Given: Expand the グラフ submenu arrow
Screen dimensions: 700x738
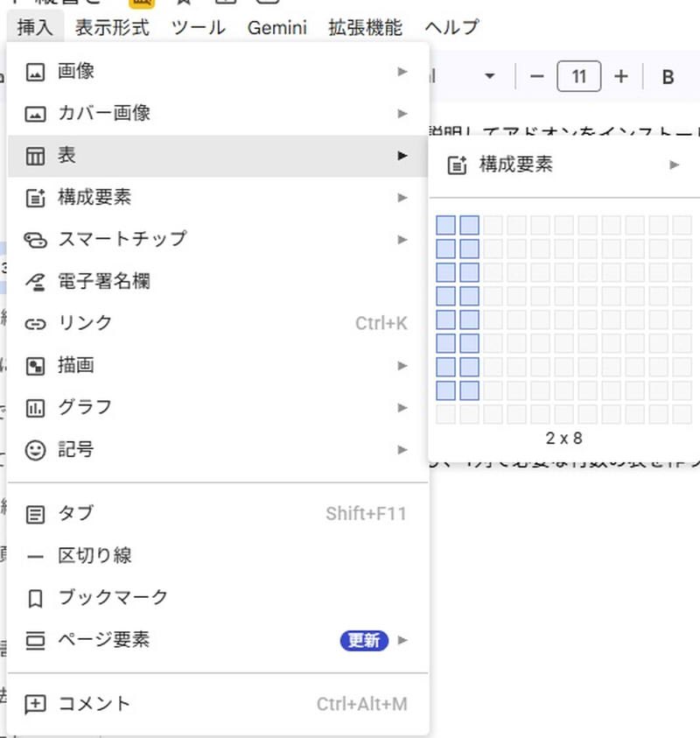Looking at the screenshot, I should [x=402, y=408].
